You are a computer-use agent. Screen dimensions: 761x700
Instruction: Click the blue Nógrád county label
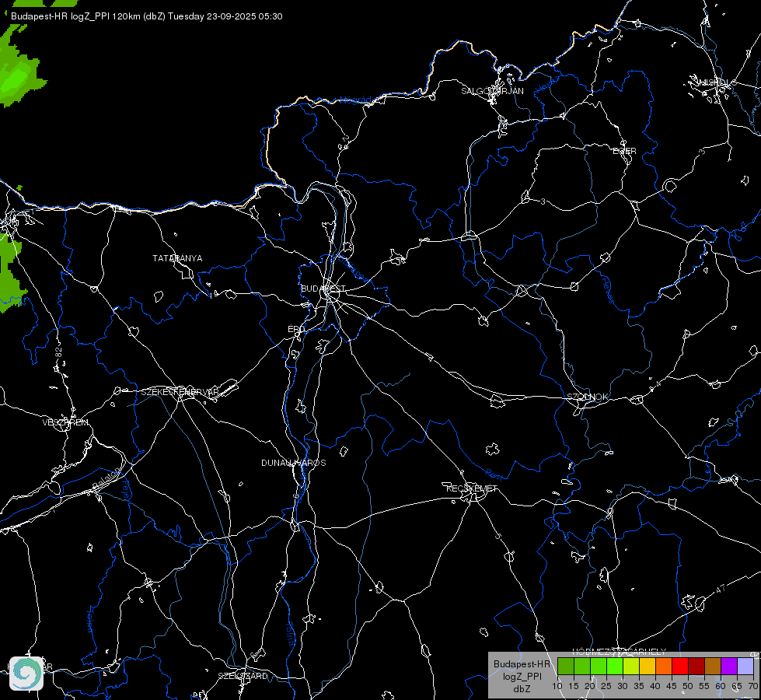(355, 100)
